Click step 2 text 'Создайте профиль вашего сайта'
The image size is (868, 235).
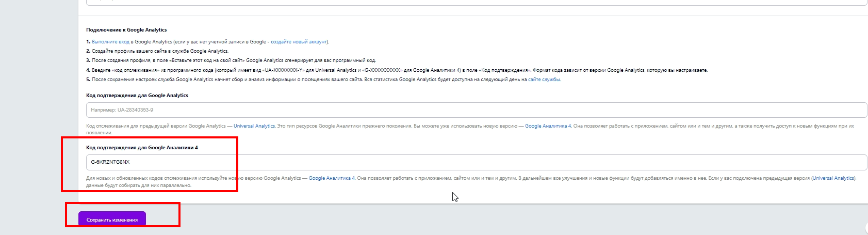128,51
